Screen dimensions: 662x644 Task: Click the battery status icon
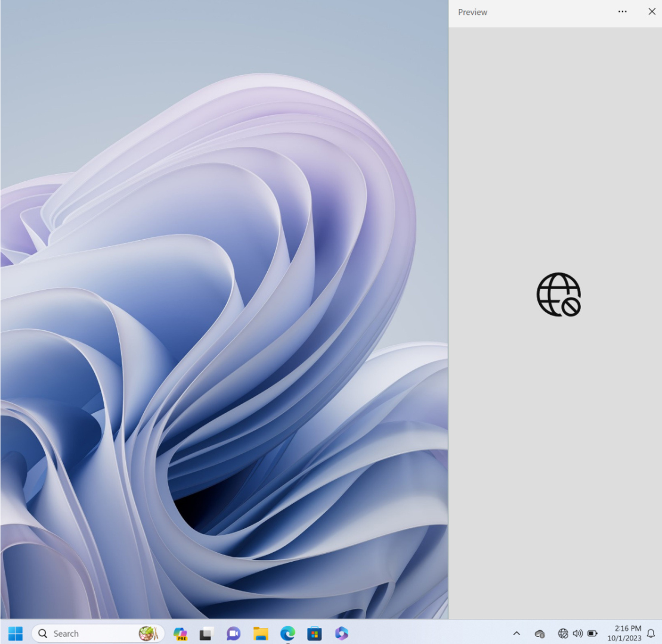[x=592, y=633]
